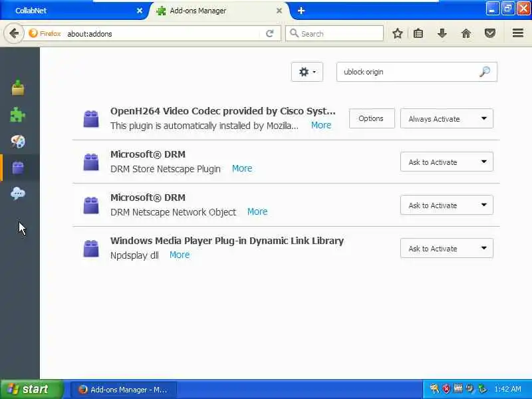Image resolution: width=532 pixels, height=399 pixels.
Task: Open Always Activate dropdown for OpenH264
Action: (x=446, y=118)
